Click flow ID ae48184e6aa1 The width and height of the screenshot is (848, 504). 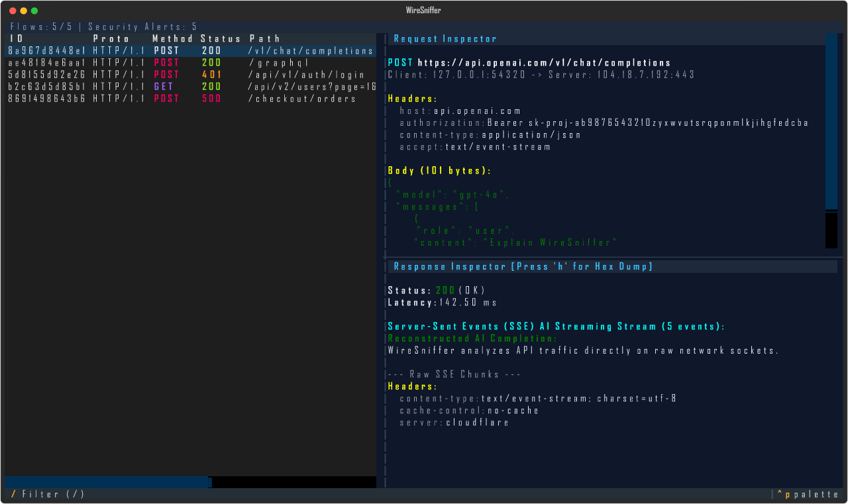click(x=47, y=63)
